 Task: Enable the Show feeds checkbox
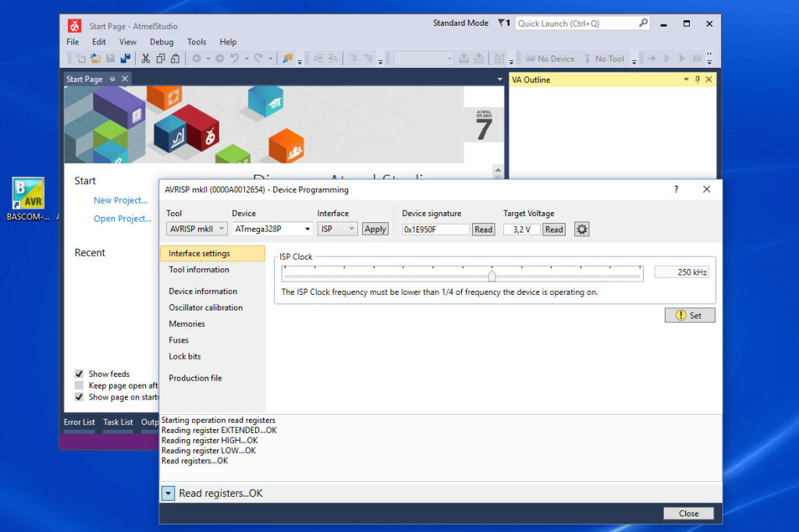click(x=80, y=374)
